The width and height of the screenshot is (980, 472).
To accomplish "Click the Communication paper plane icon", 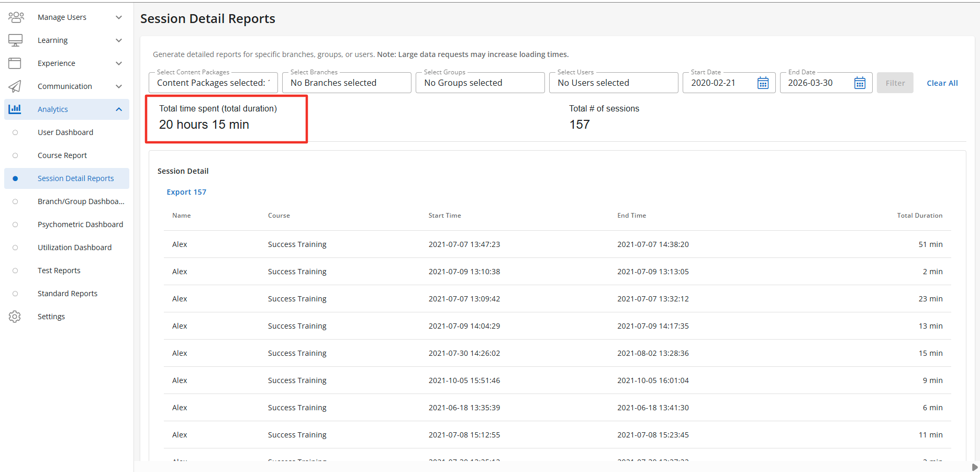I will 15,86.
